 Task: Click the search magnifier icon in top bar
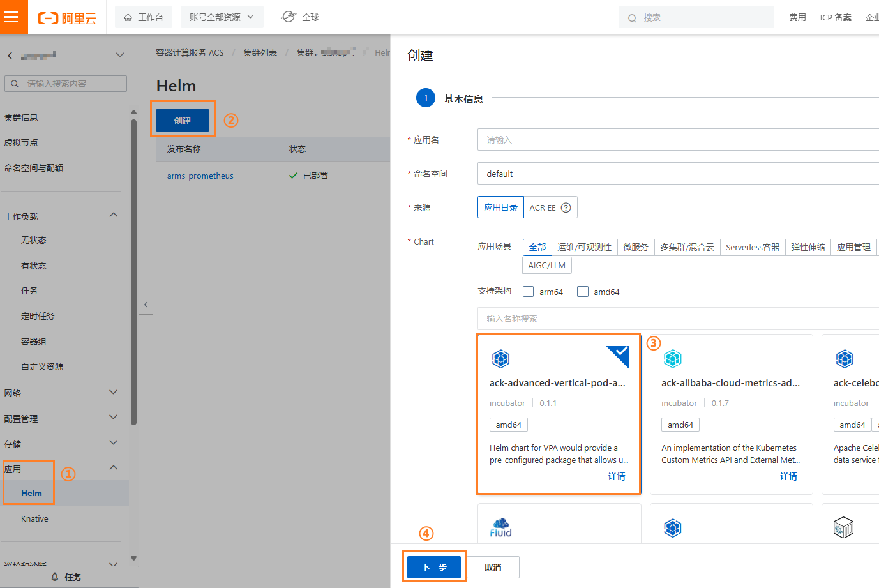click(632, 18)
